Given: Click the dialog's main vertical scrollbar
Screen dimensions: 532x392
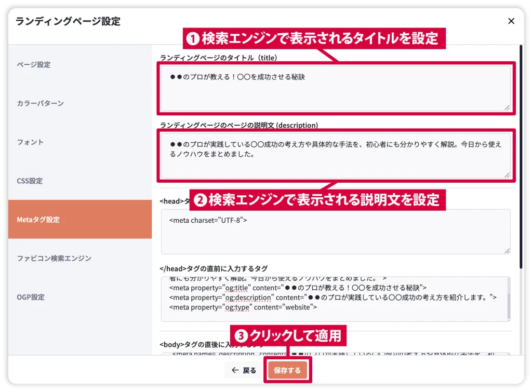Looking at the screenshot, I should tap(521, 156).
